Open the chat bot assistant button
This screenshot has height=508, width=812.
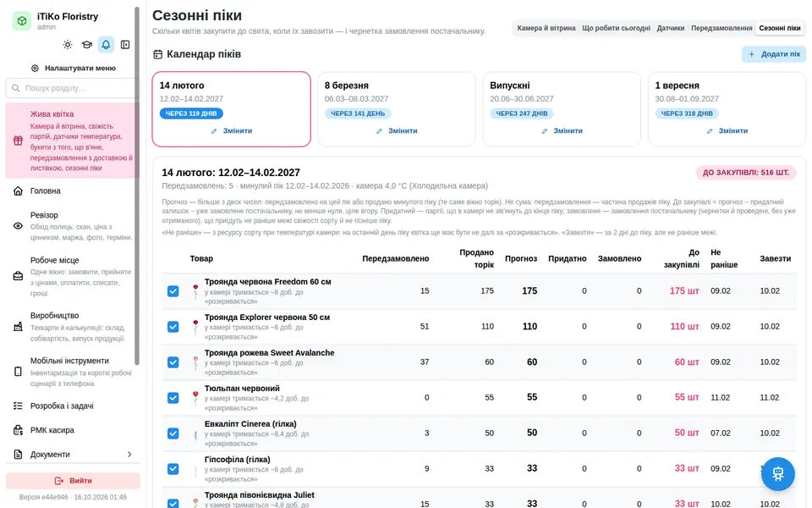click(x=778, y=474)
